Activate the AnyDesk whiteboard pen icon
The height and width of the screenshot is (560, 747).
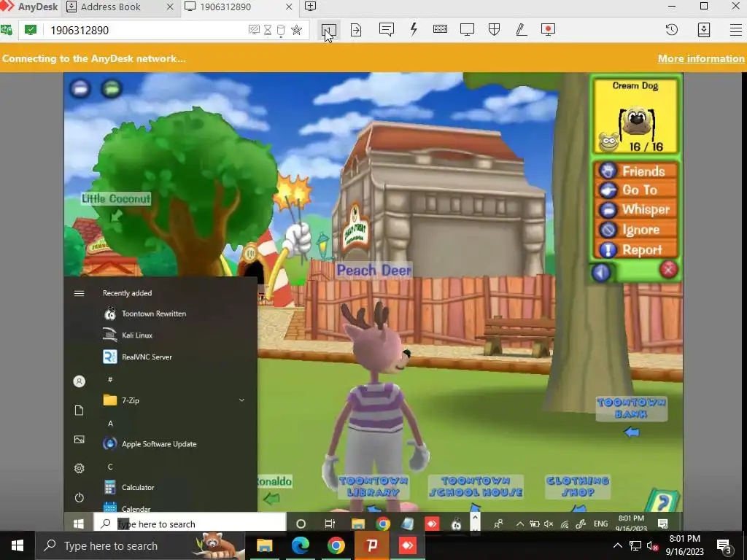(521, 30)
